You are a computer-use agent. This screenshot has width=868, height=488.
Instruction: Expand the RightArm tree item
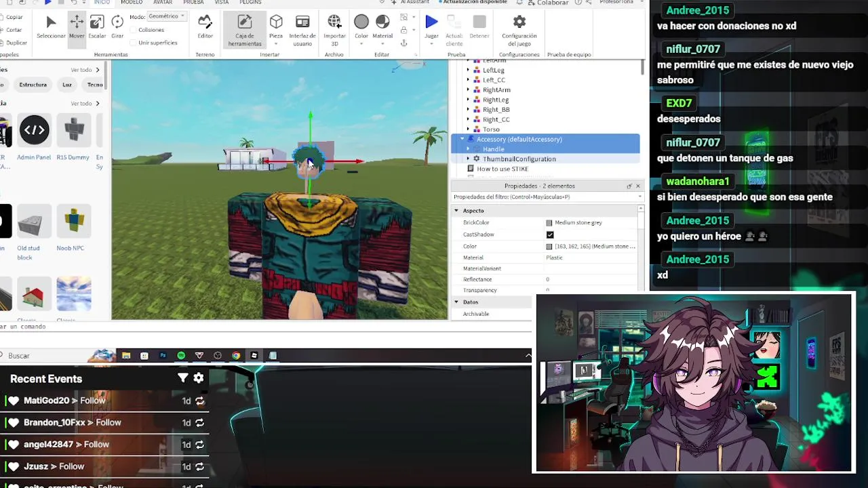click(x=468, y=89)
